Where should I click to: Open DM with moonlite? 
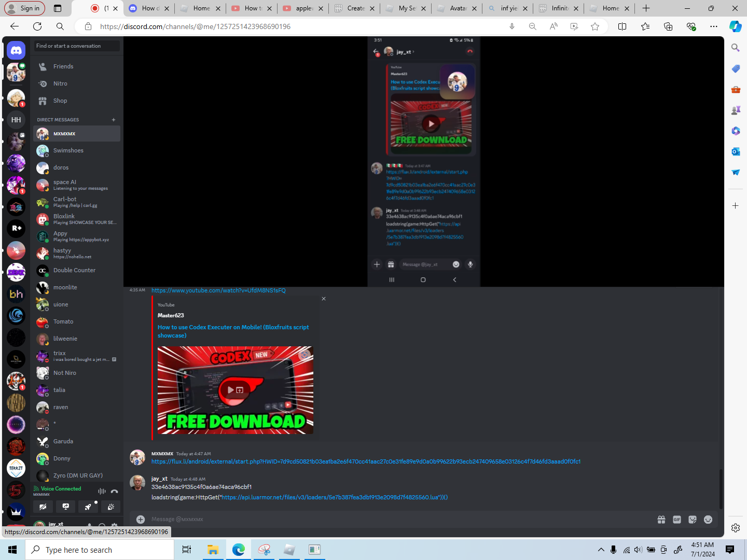click(77, 287)
